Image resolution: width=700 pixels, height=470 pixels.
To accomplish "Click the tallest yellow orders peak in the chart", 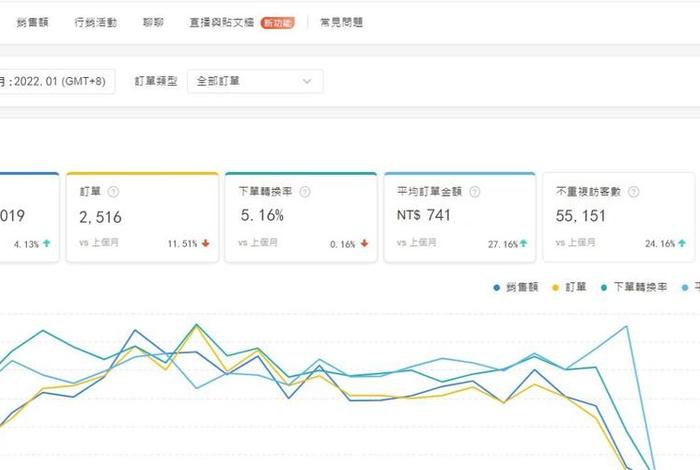I will point(196,327).
